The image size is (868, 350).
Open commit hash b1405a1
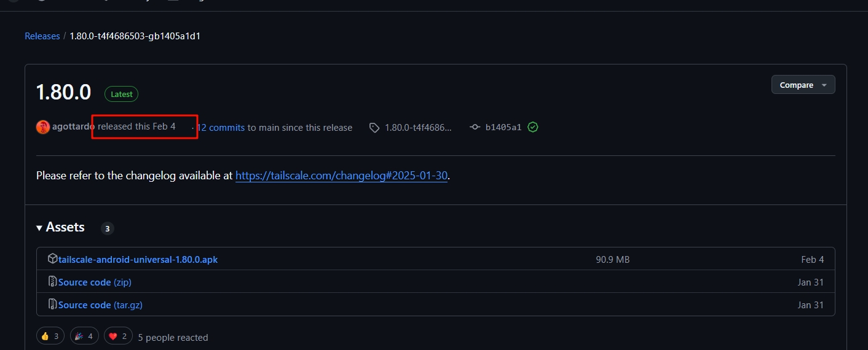click(503, 128)
